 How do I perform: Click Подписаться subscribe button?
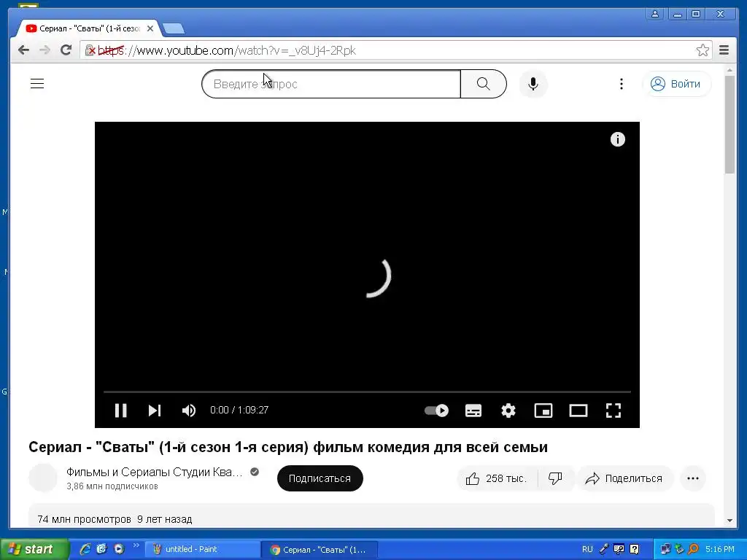[x=320, y=478]
